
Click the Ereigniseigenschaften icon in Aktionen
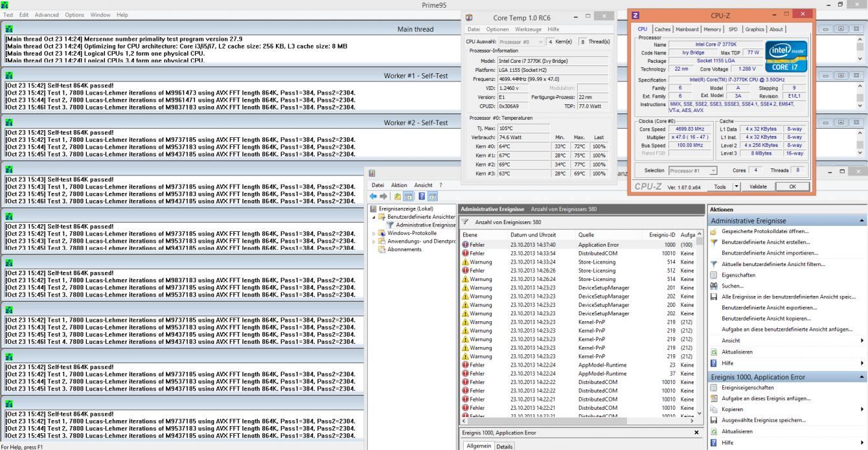coord(713,387)
